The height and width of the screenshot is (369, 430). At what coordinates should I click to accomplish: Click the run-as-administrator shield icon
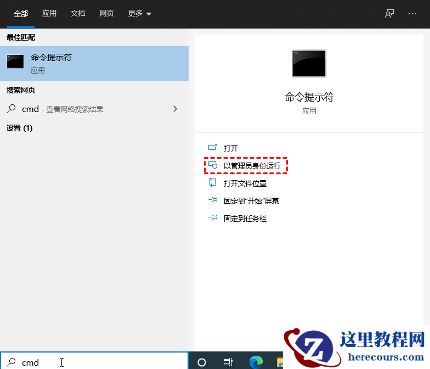coord(212,165)
